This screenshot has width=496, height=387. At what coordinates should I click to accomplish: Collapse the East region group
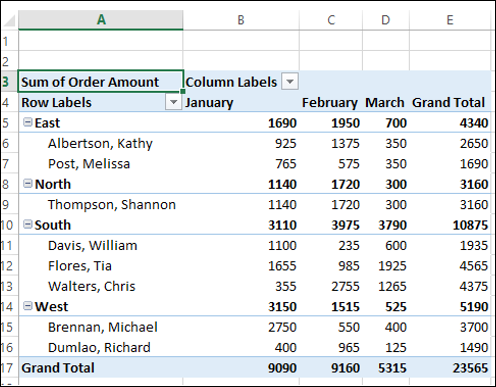coord(28,122)
